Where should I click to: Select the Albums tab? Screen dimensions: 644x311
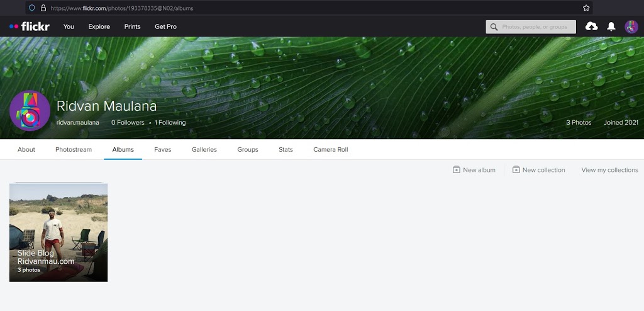click(x=123, y=149)
